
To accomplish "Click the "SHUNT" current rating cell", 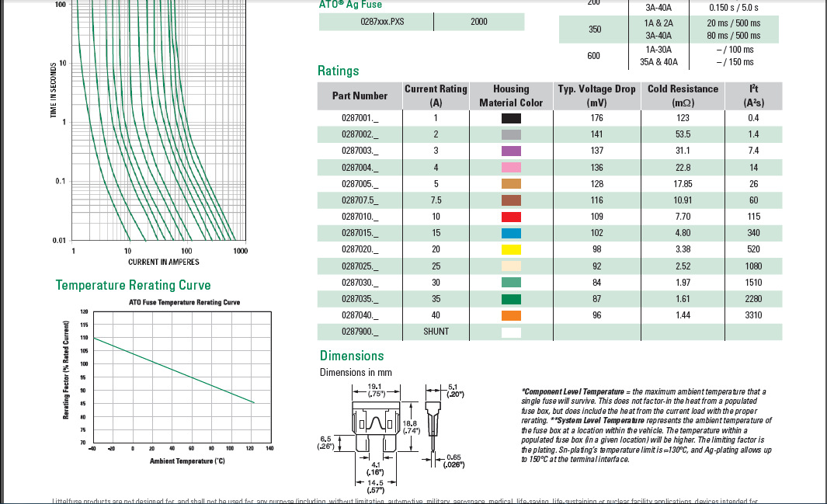I will [436, 332].
